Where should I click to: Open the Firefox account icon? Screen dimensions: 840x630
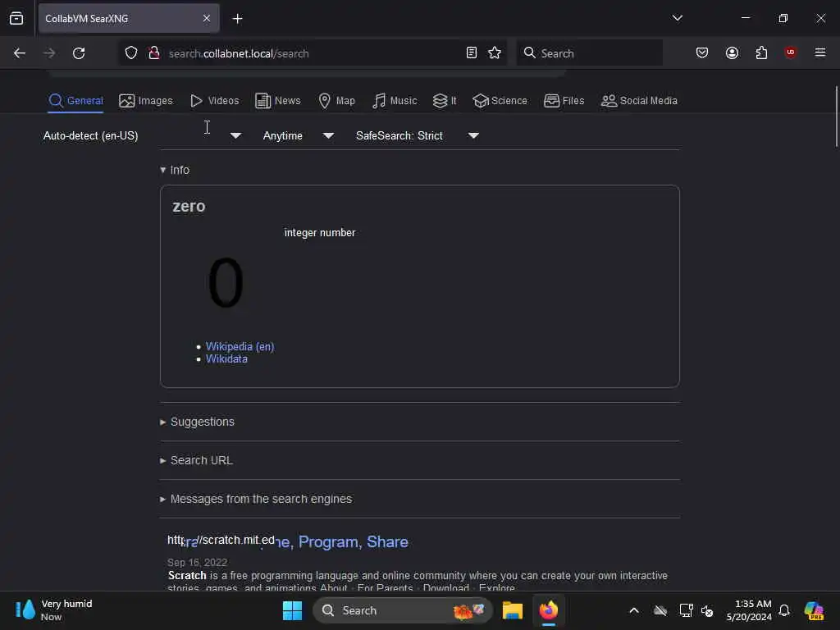(x=732, y=53)
